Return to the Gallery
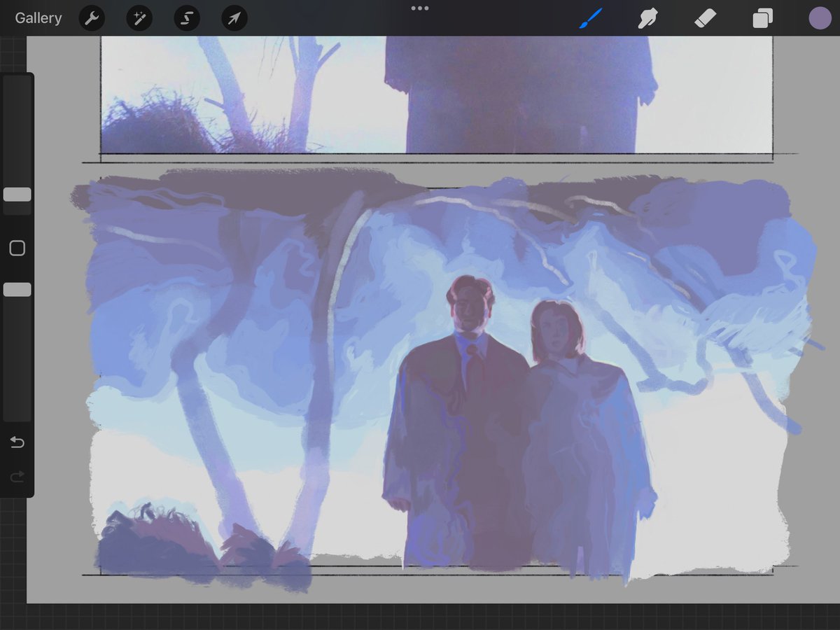 tap(38, 18)
